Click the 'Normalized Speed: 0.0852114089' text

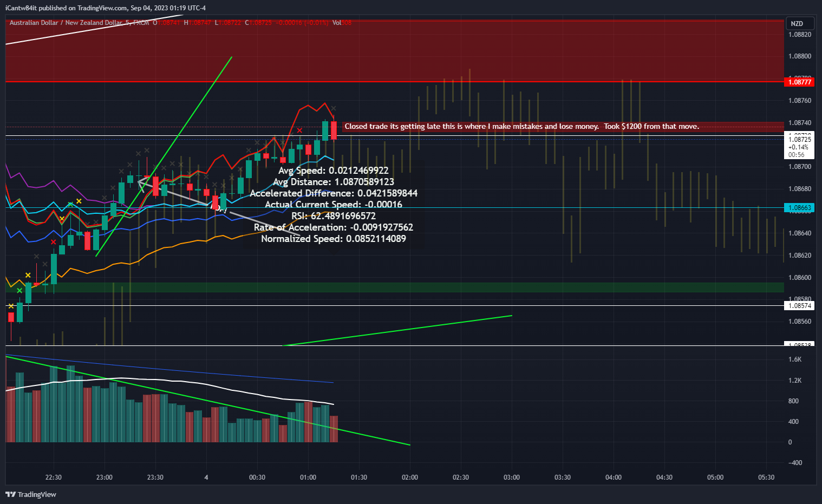[334, 239]
